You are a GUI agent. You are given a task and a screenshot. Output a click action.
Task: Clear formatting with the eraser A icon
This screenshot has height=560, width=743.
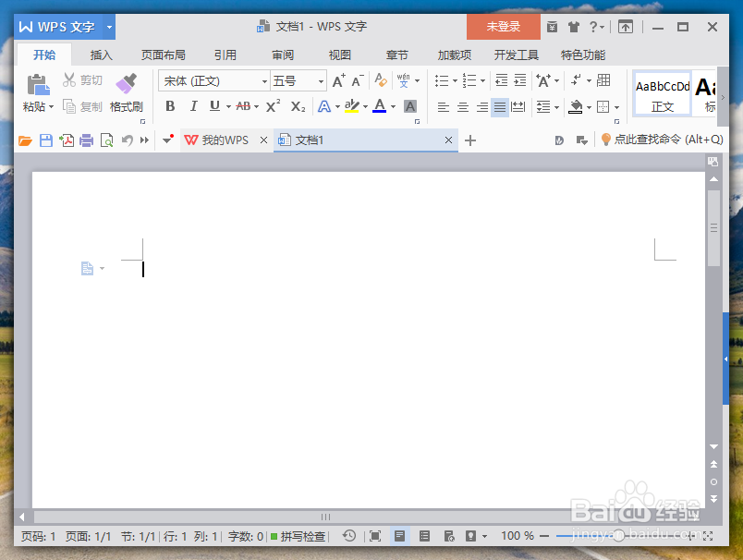pyautogui.click(x=381, y=80)
